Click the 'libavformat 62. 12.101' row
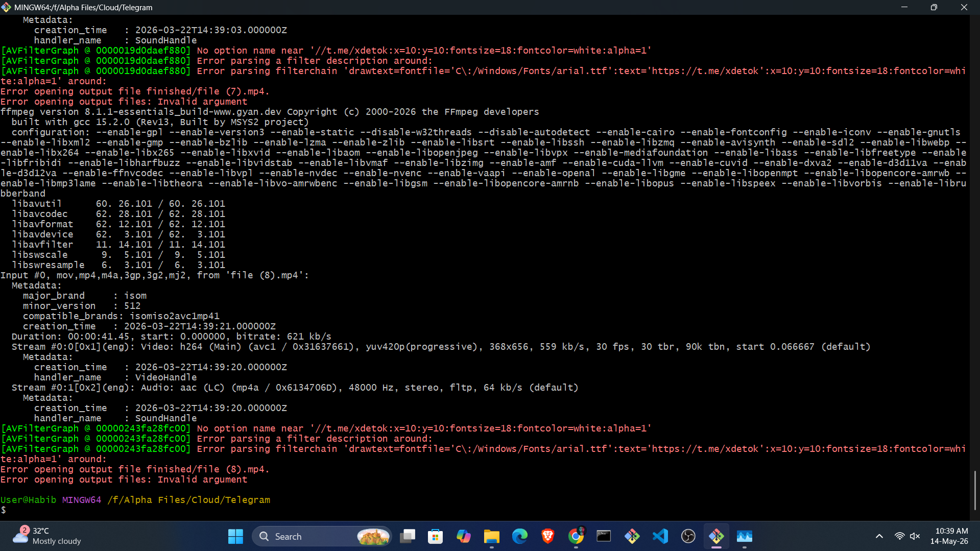The image size is (980, 551). [x=118, y=224]
